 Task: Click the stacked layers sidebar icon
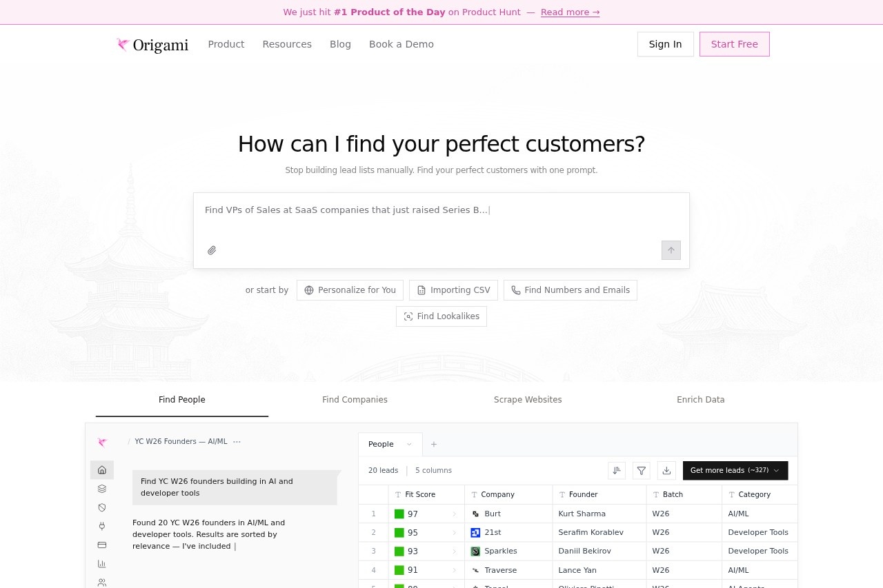(x=102, y=489)
